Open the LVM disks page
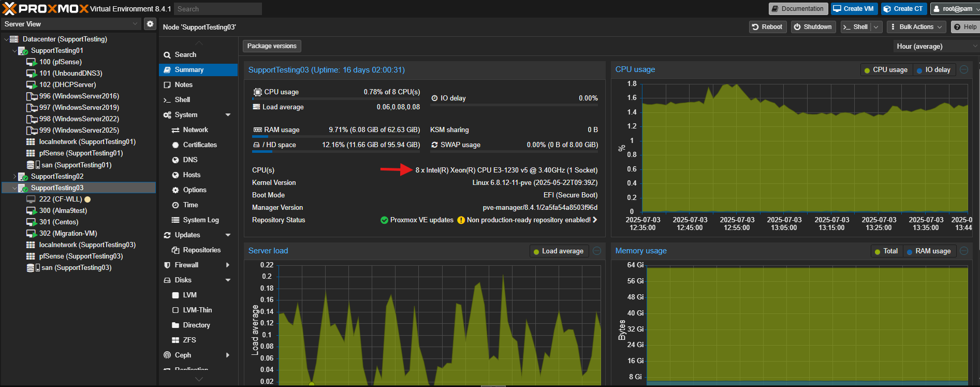 click(x=198, y=295)
